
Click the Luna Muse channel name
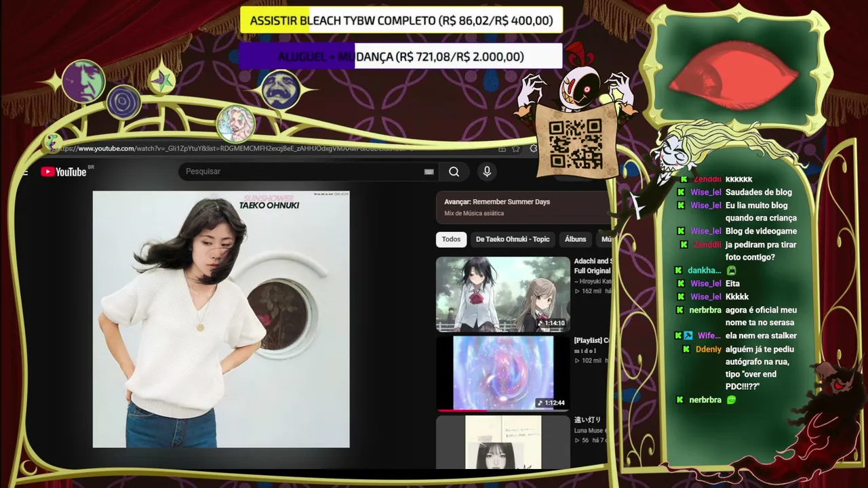(x=589, y=430)
